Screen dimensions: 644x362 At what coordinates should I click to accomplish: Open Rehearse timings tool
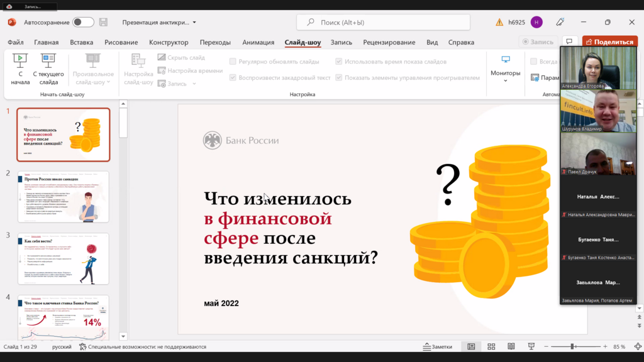click(162, 70)
